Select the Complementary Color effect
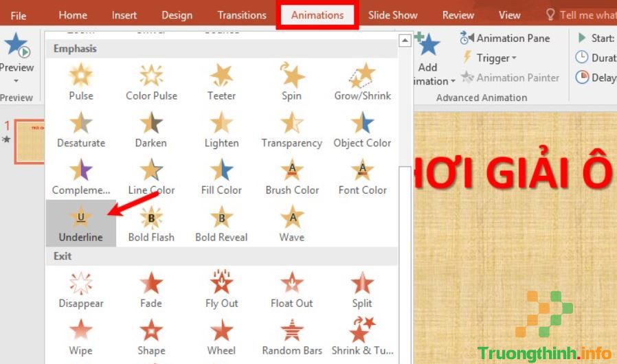This screenshot has height=364, width=617. [80, 177]
